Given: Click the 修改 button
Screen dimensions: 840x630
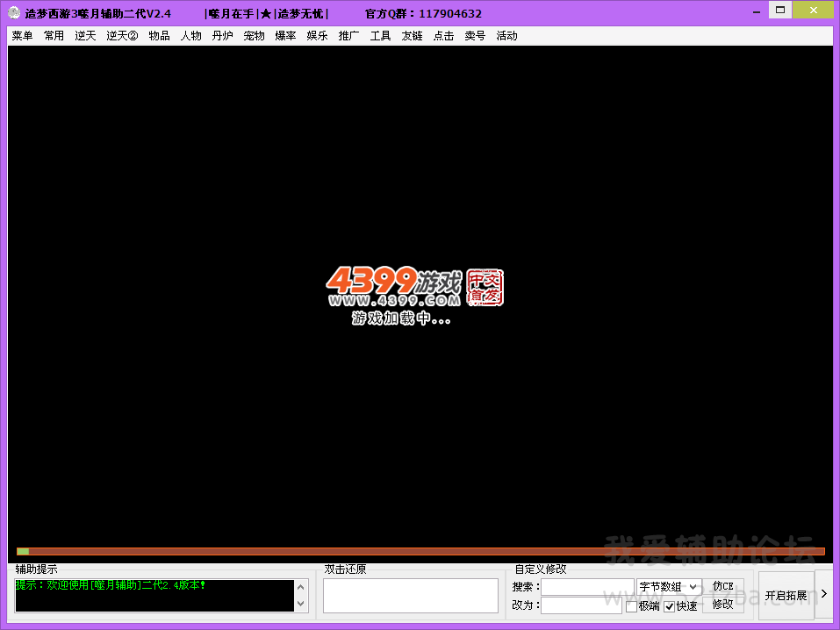Looking at the screenshot, I should coord(722,605).
